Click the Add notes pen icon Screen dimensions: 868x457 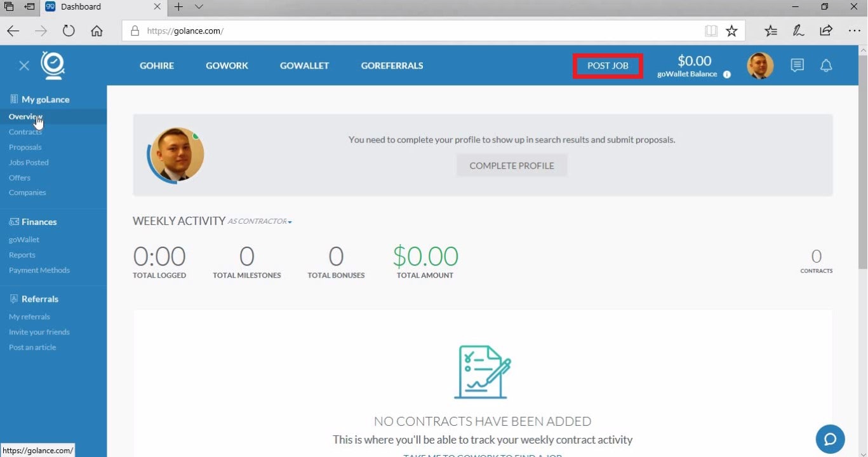798,31
